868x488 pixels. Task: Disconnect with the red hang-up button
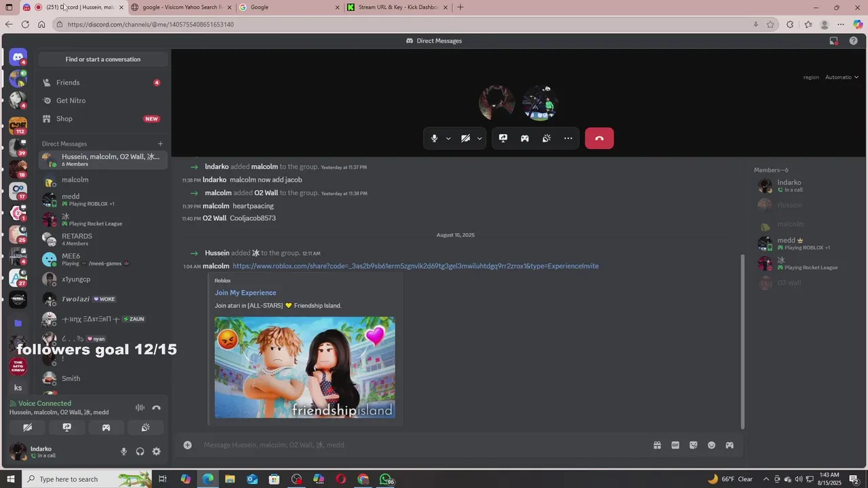(599, 138)
